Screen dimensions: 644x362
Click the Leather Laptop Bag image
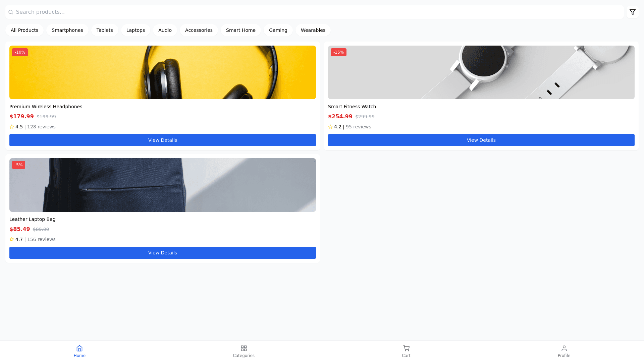point(162,185)
